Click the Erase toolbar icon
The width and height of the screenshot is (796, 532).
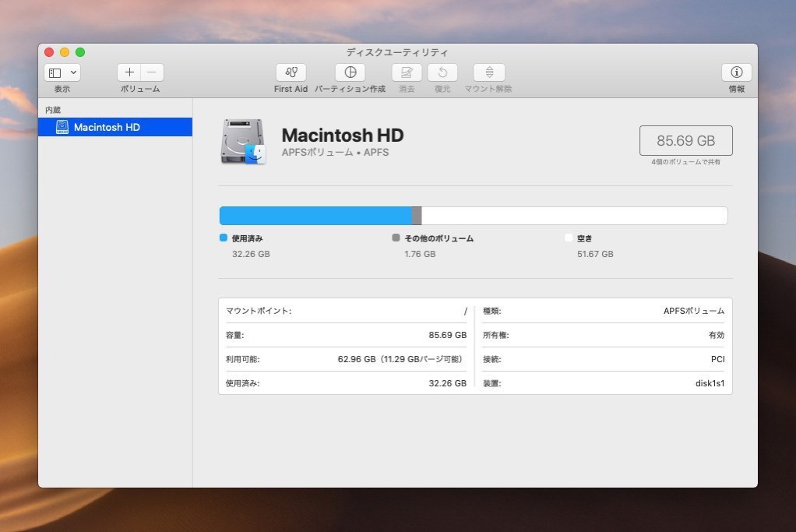pos(407,72)
